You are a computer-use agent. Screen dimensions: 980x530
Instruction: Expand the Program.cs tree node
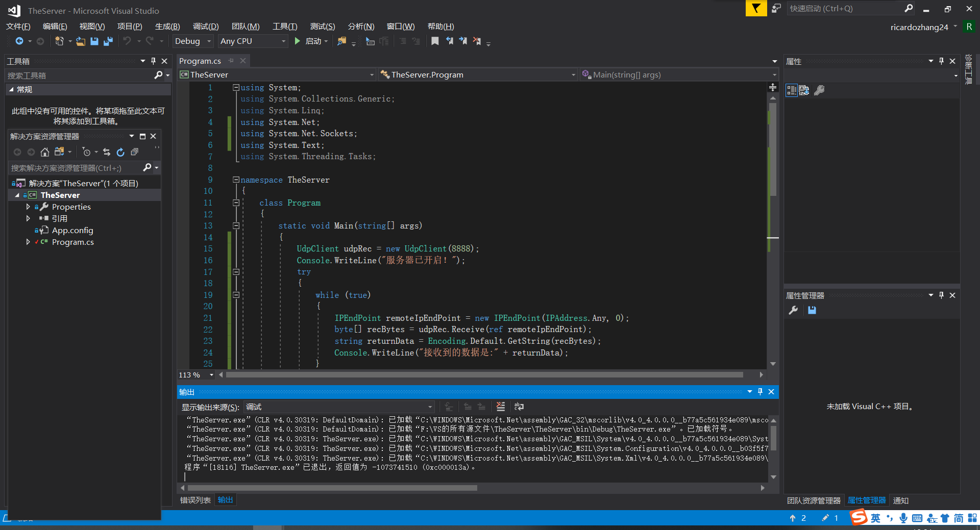tap(28, 242)
